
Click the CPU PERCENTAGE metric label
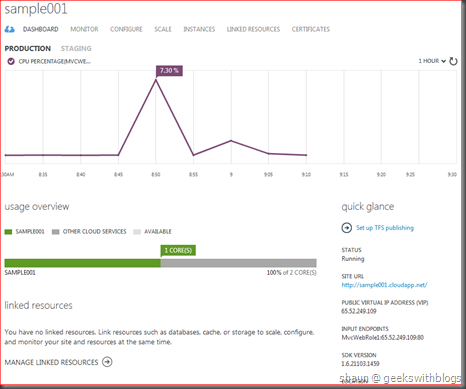point(55,61)
